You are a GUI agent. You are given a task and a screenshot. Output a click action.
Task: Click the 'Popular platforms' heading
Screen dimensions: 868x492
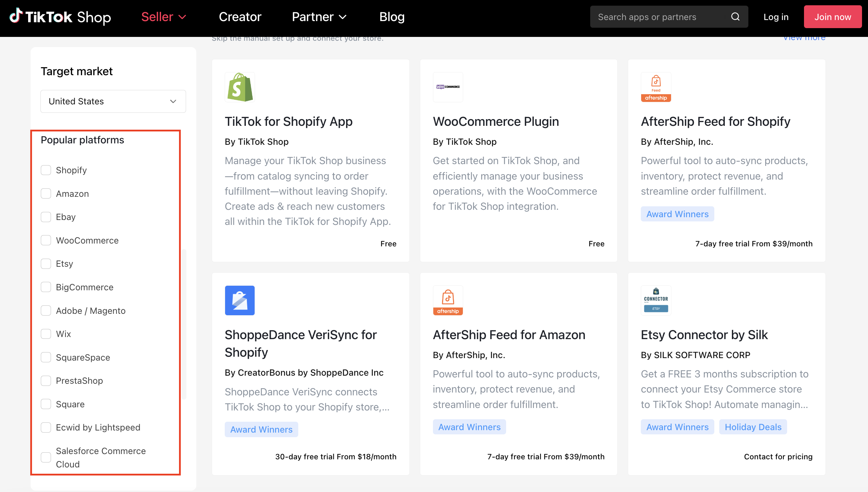[82, 140]
